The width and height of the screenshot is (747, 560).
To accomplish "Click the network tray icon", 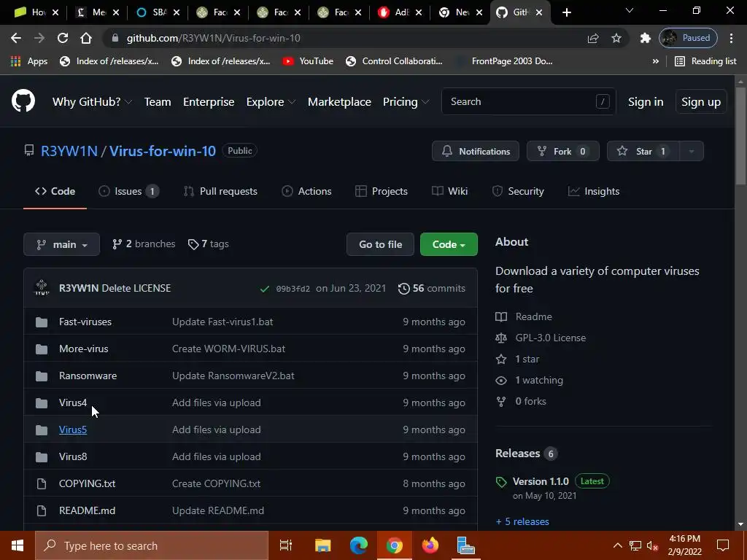I will click(635, 545).
